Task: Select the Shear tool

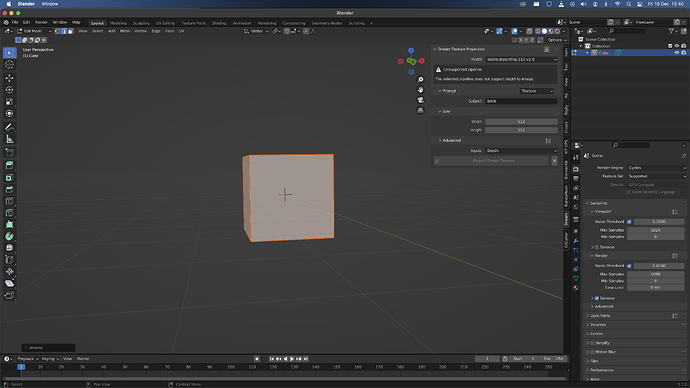Action: (x=9, y=283)
